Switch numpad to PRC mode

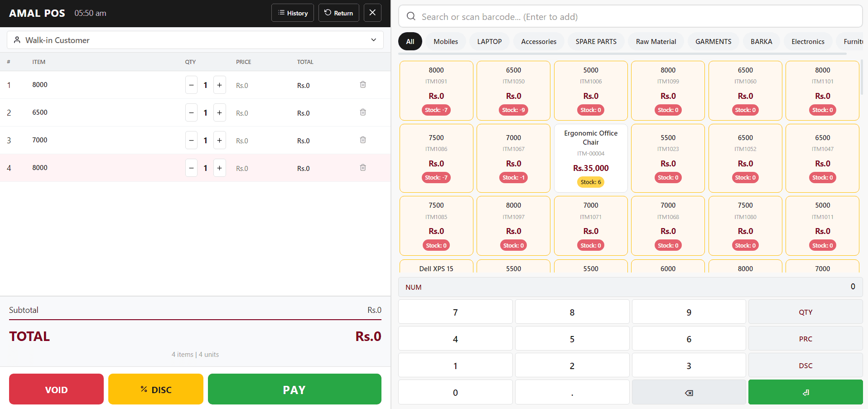[x=805, y=339]
